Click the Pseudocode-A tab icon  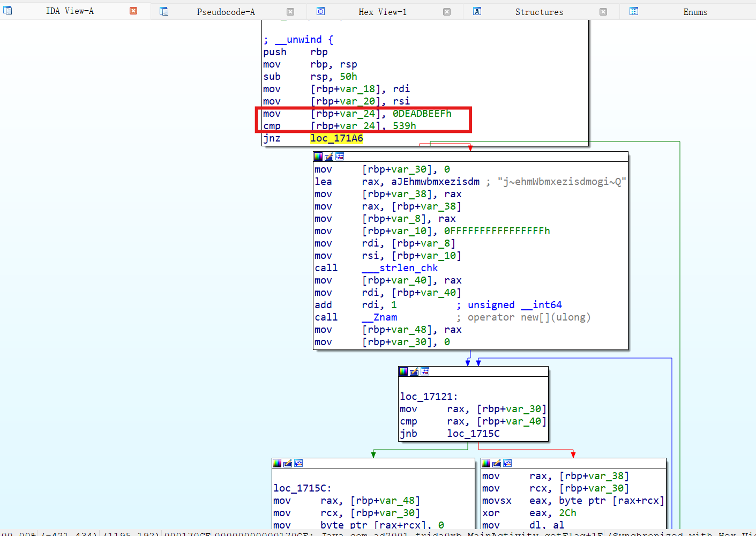pos(164,11)
